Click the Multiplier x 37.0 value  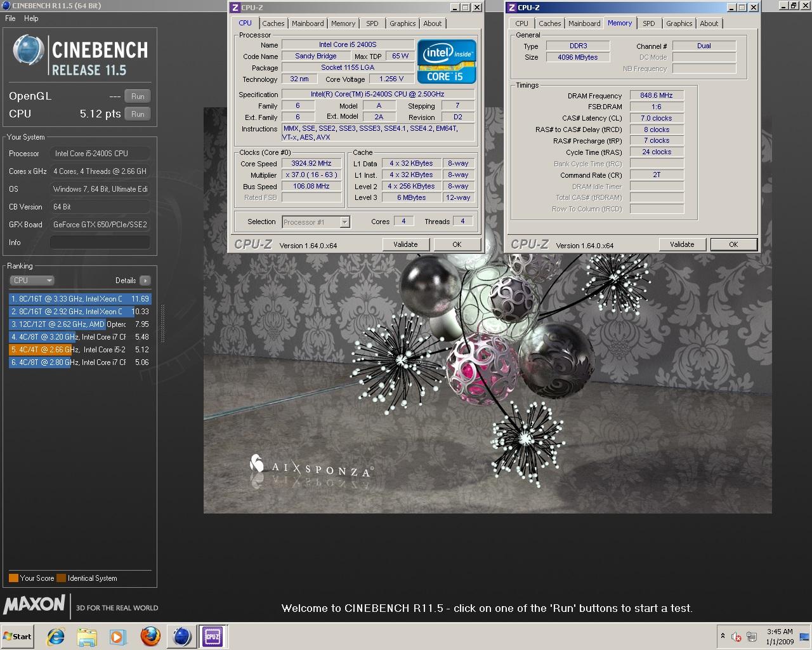[311, 175]
